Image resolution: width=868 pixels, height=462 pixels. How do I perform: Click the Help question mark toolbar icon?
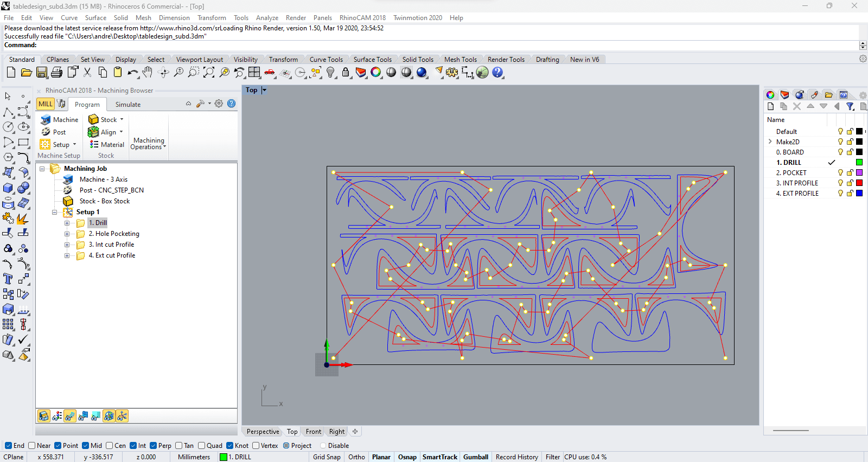(x=497, y=72)
